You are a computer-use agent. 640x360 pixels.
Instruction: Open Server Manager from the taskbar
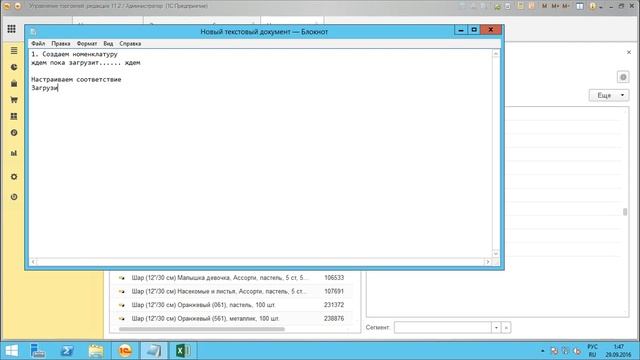click(38, 351)
